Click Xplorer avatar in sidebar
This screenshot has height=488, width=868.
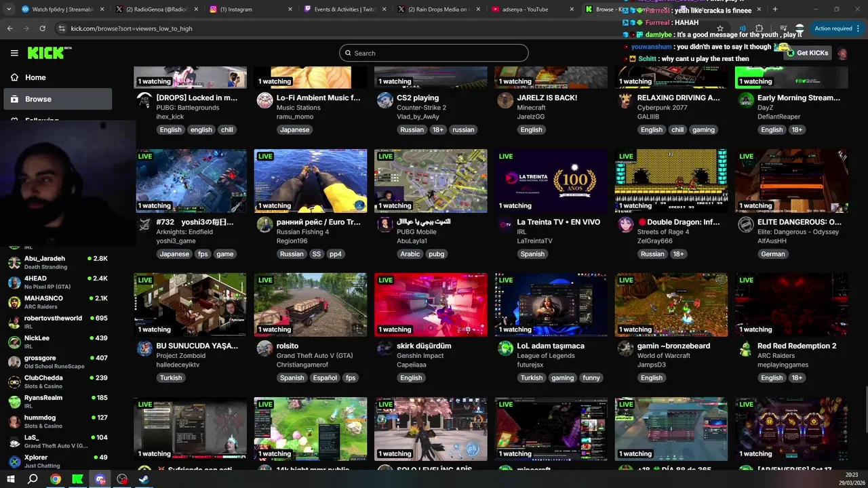(14, 462)
